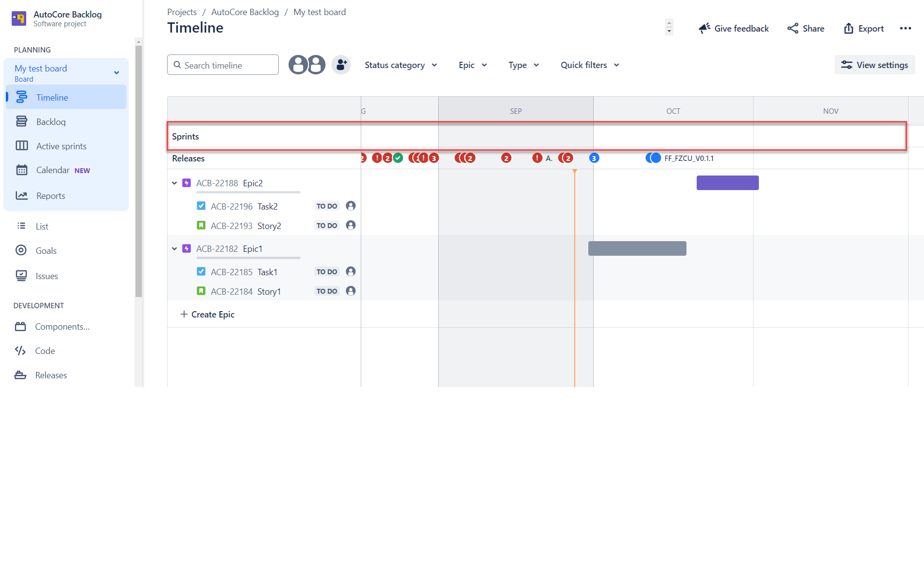924x581 pixels.
Task: Click the Export upload icon
Action: [x=848, y=28]
